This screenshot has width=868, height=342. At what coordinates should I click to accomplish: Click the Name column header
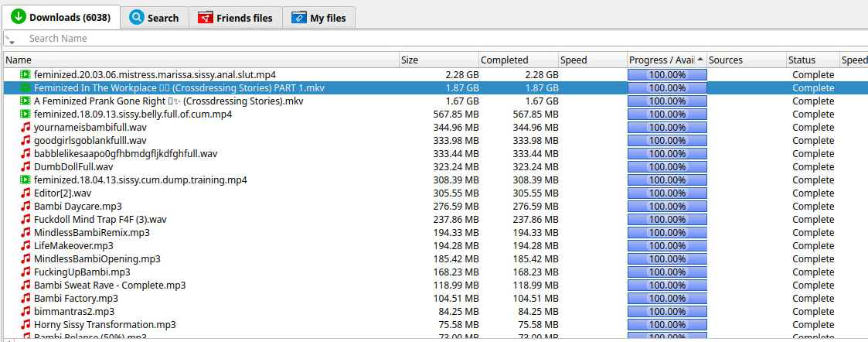(201, 60)
